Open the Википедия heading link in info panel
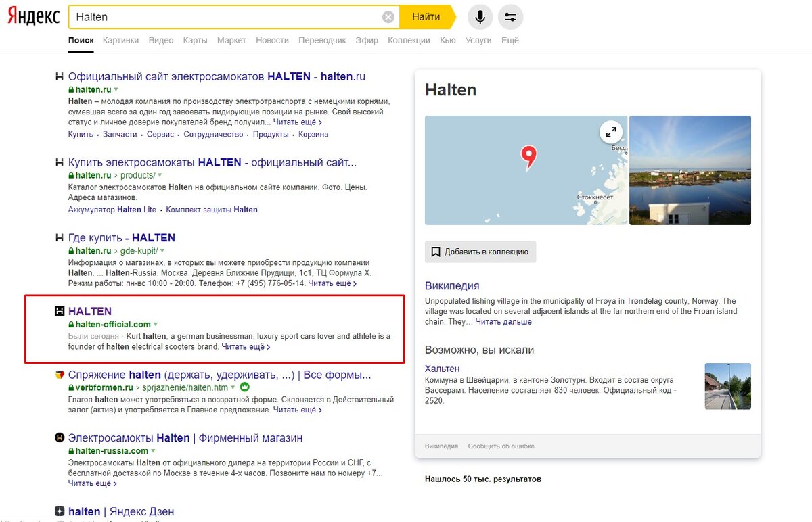The height and width of the screenshot is (522, 812). [x=452, y=286]
